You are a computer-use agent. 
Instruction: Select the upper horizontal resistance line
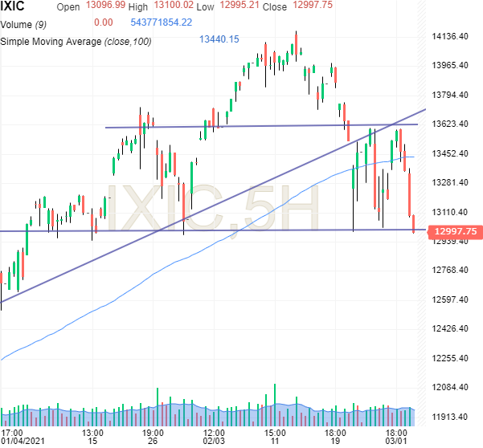[241, 126]
